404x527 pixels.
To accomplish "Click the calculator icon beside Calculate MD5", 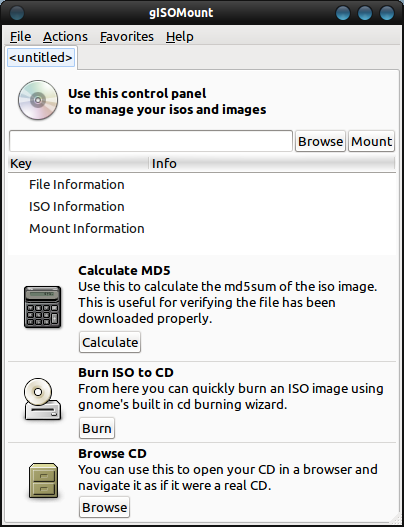I will click(x=42, y=307).
